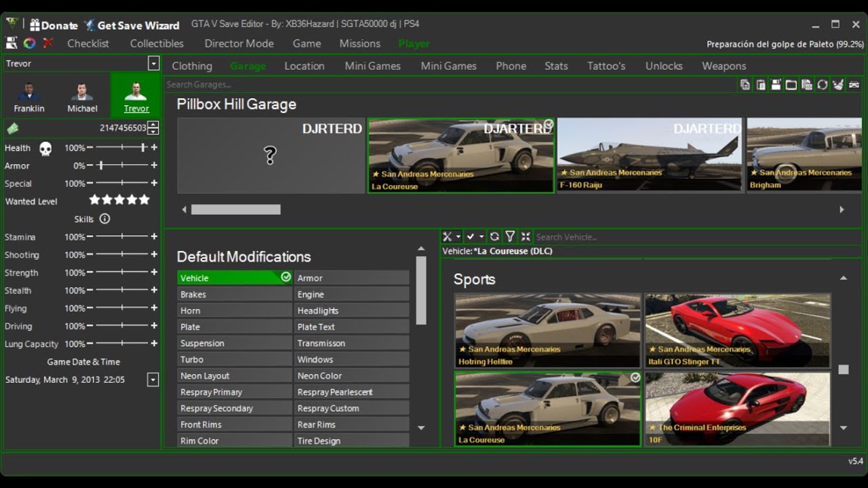Select the Turbo modification option
Image resolution: width=868 pixels, height=488 pixels.
pyautogui.click(x=235, y=359)
